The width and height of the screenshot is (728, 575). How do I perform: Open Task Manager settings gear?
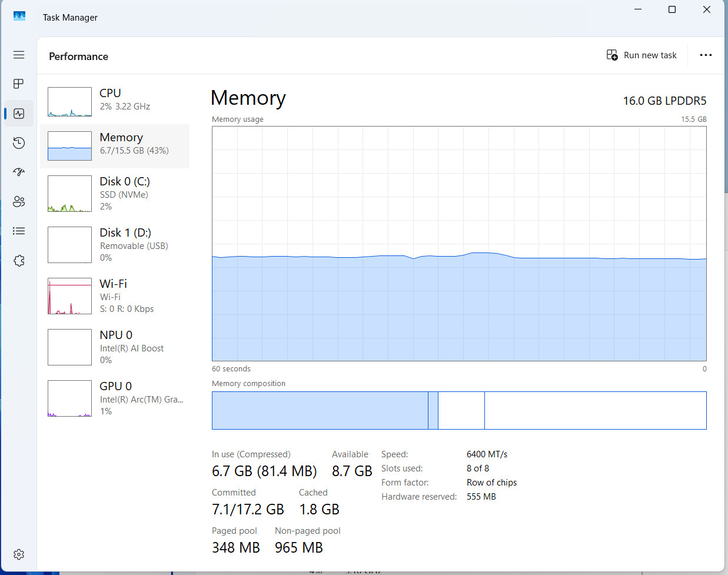[19, 554]
